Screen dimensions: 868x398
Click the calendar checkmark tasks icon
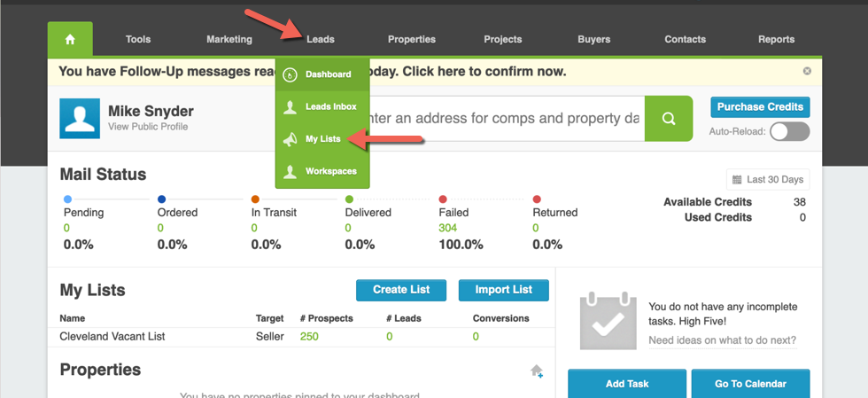(x=608, y=321)
